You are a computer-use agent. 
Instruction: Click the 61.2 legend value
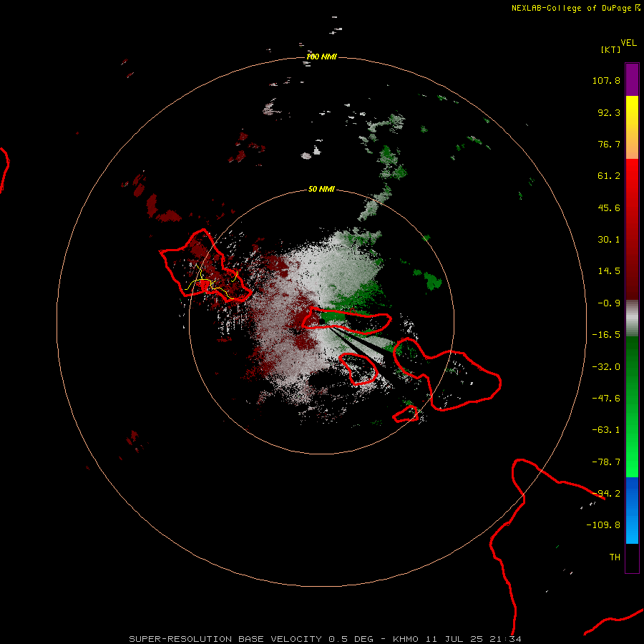[x=609, y=176]
